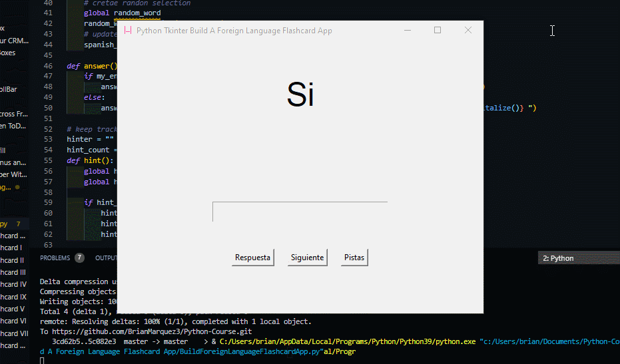Click the 'Si' flashcard word label
The image size is (620, 364).
tap(300, 94)
